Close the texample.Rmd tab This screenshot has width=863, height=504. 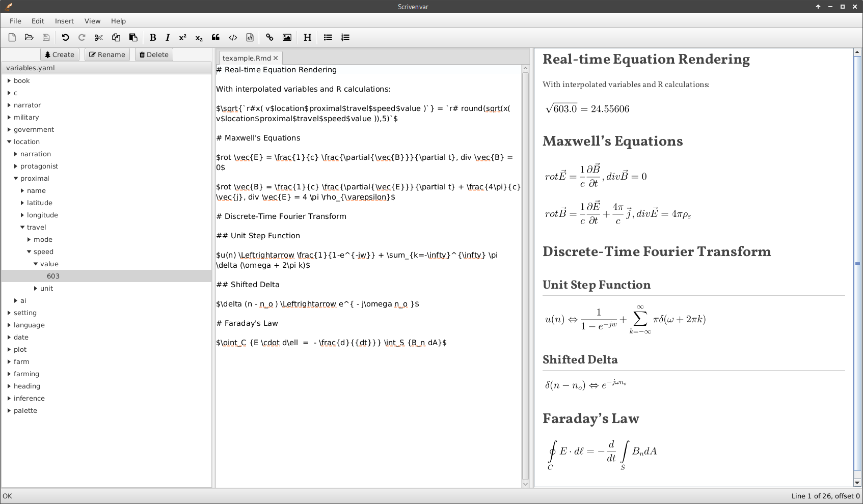276,58
